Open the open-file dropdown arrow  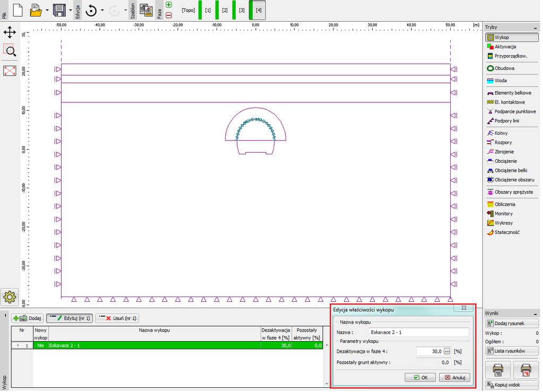(x=47, y=11)
